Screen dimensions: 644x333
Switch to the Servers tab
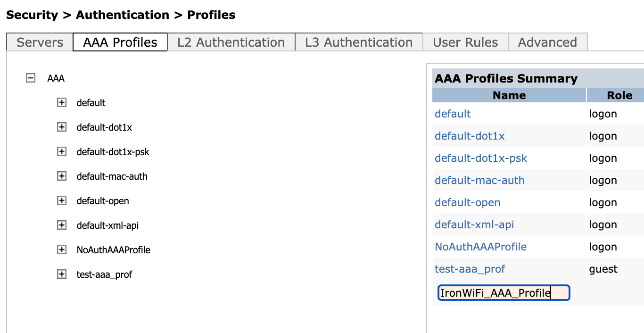[x=40, y=42]
